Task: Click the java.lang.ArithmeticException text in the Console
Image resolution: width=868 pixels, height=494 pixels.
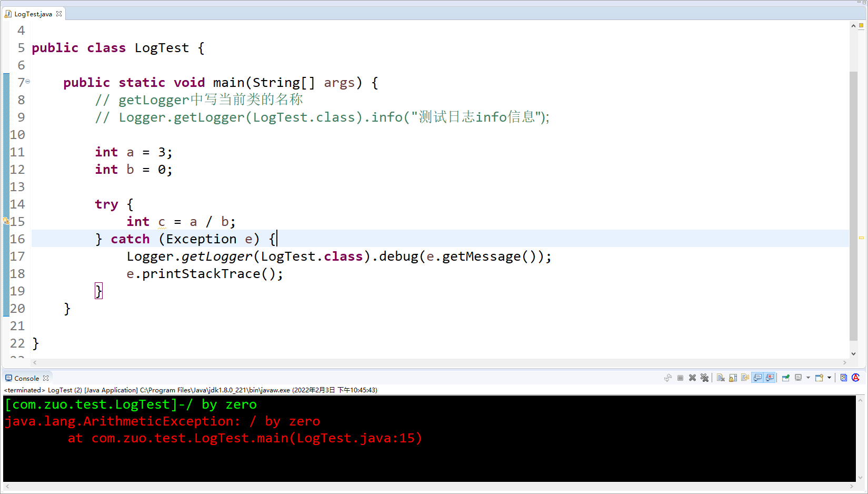Action: pyautogui.click(x=119, y=421)
